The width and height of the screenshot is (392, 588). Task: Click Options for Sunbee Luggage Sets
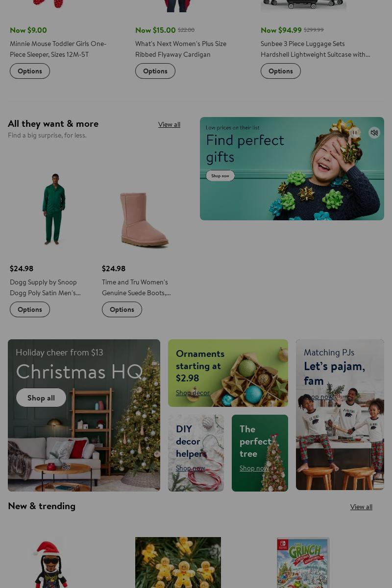pyautogui.click(x=281, y=71)
